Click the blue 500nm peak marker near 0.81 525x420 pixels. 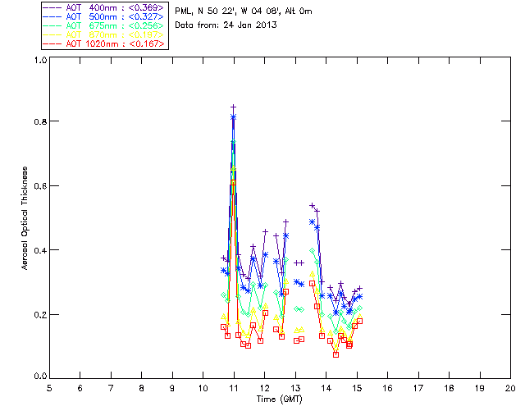(233, 116)
